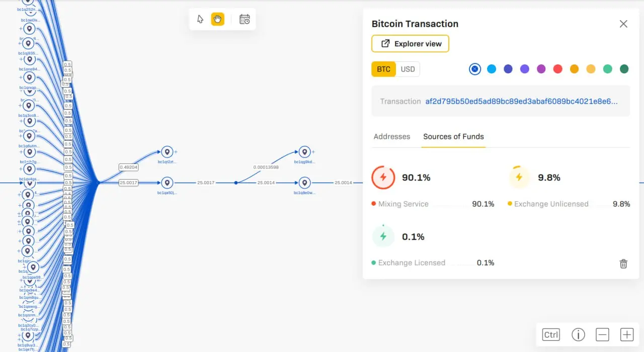The width and height of the screenshot is (644, 352).
Task: Select the crossed-out no-color option
Action: tap(475, 69)
